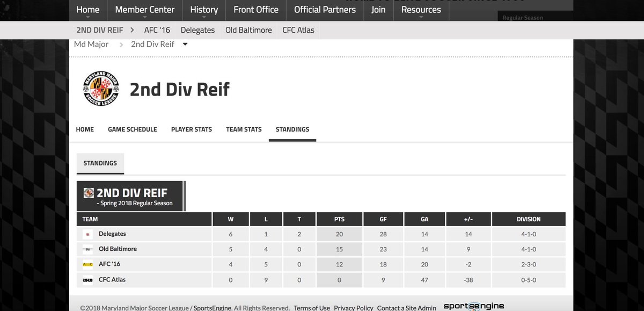Click the Maryland Major Soccer League logo
The height and width of the screenshot is (311, 644).
pyautogui.click(x=100, y=89)
